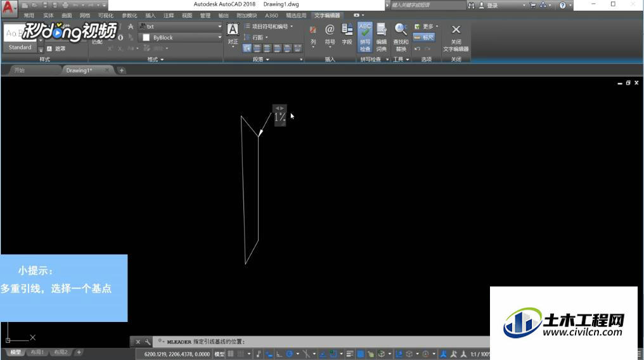644x360 pixels.
Task: Click the text editor ruler arrows above text
Action: click(x=280, y=108)
